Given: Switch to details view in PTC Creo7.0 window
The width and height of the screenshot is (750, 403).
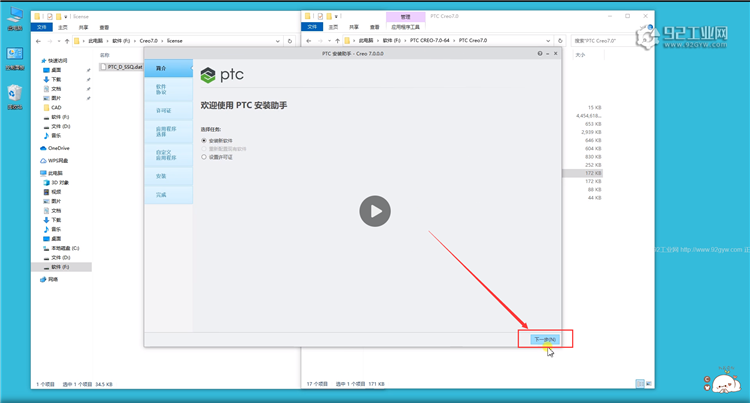Looking at the screenshot, I should point(640,383).
